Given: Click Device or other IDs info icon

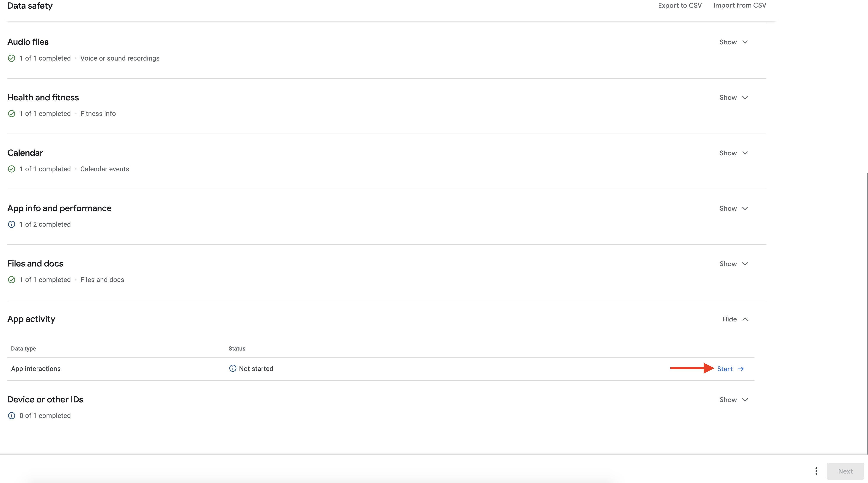Looking at the screenshot, I should pos(11,416).
